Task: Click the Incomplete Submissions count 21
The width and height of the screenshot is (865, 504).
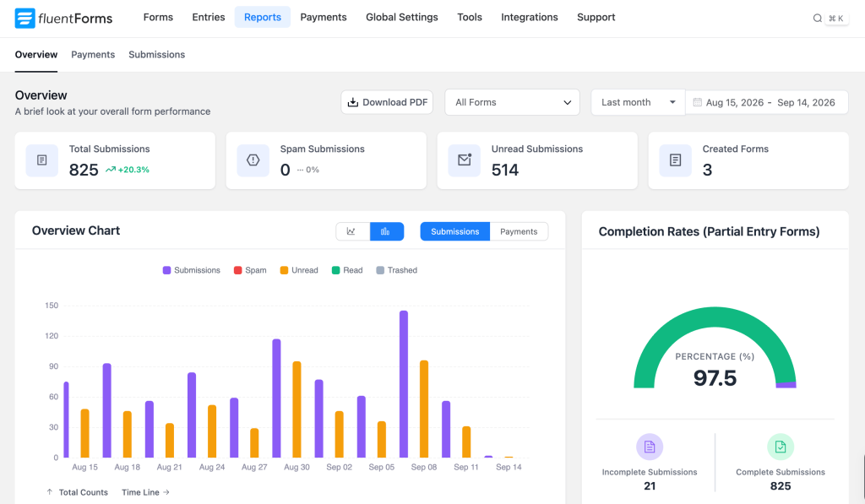Action: pos(650,485)
